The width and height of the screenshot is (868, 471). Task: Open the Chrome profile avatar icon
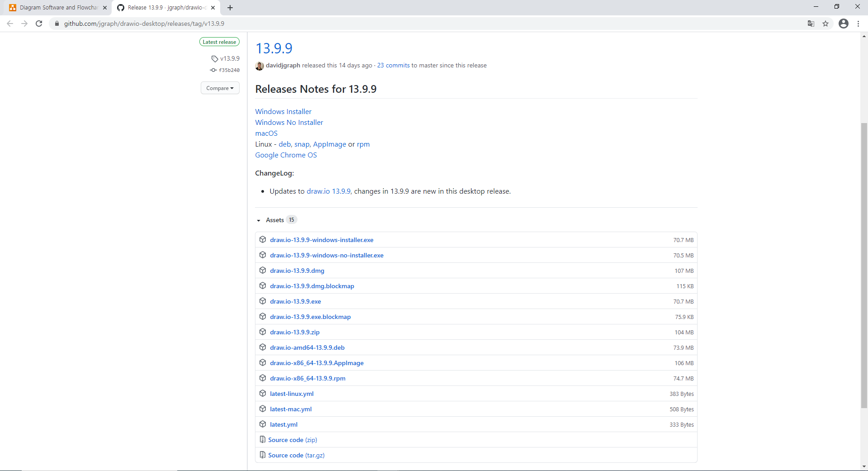click(844, 24)
